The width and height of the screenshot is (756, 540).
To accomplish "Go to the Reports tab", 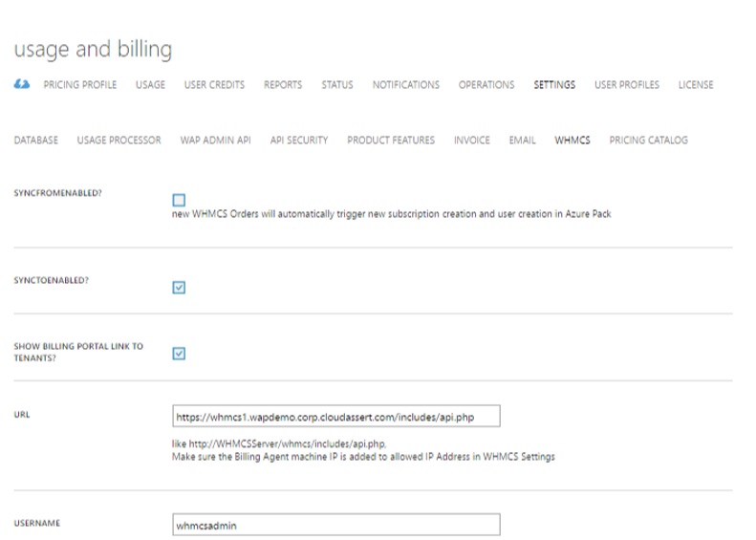I will [x=283, y=85].
